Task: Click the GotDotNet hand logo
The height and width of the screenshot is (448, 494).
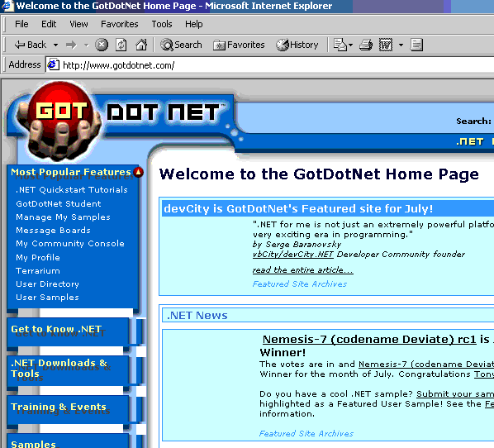Action: [59, 122]
